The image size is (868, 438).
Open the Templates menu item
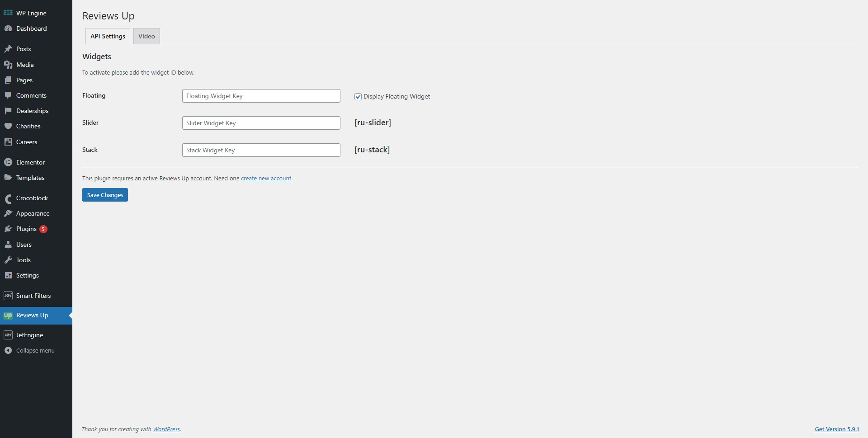coord(36,178)
